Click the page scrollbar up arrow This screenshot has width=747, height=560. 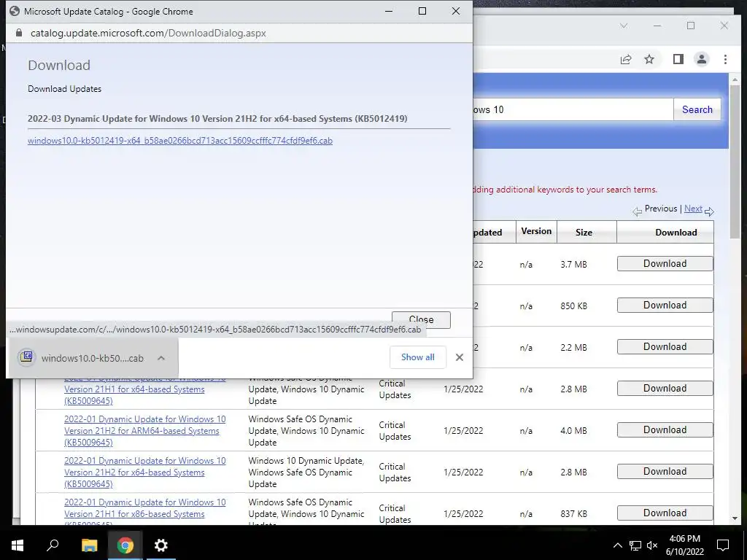pyautogui.click(x=735, y=80)
